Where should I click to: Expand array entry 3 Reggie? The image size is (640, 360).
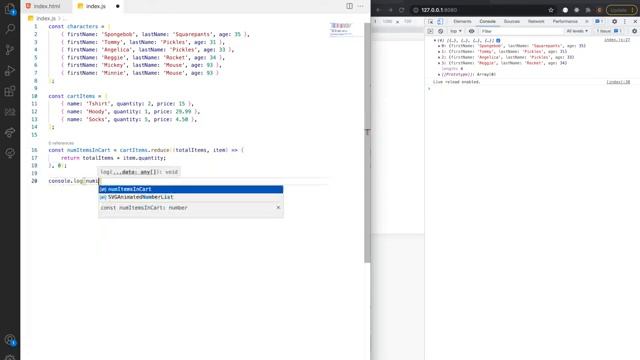[439, 63]
